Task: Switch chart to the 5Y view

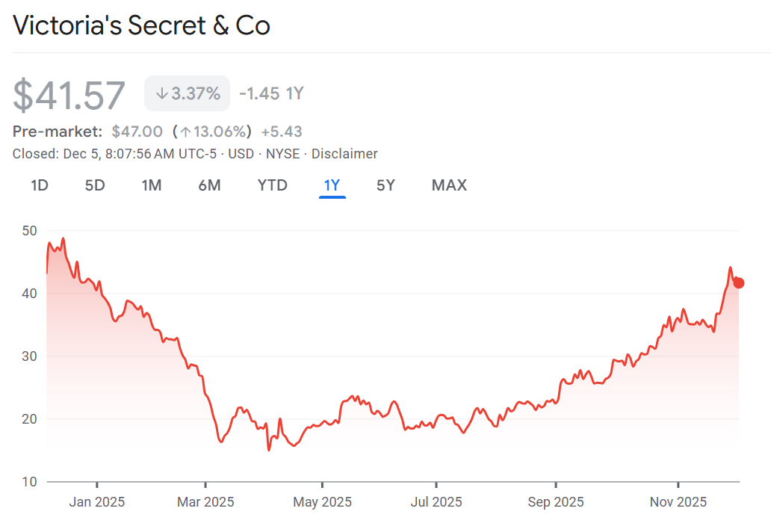Action: (385, 185)
